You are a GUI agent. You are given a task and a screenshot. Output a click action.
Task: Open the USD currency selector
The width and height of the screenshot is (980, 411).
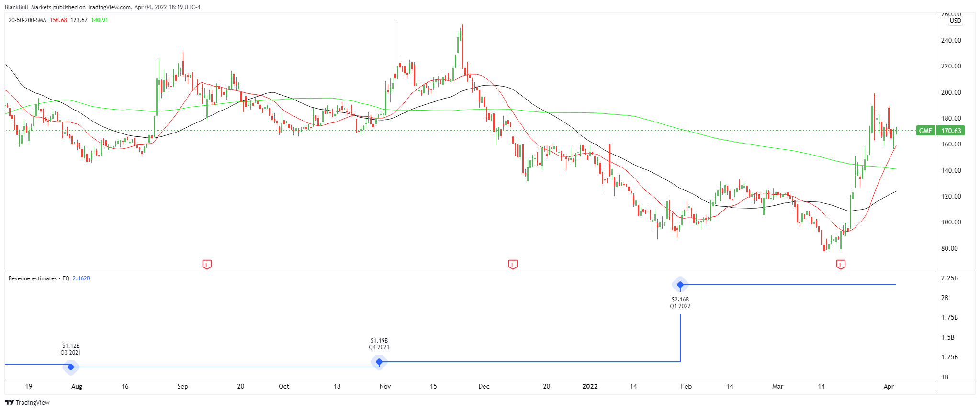pos(955,21)
